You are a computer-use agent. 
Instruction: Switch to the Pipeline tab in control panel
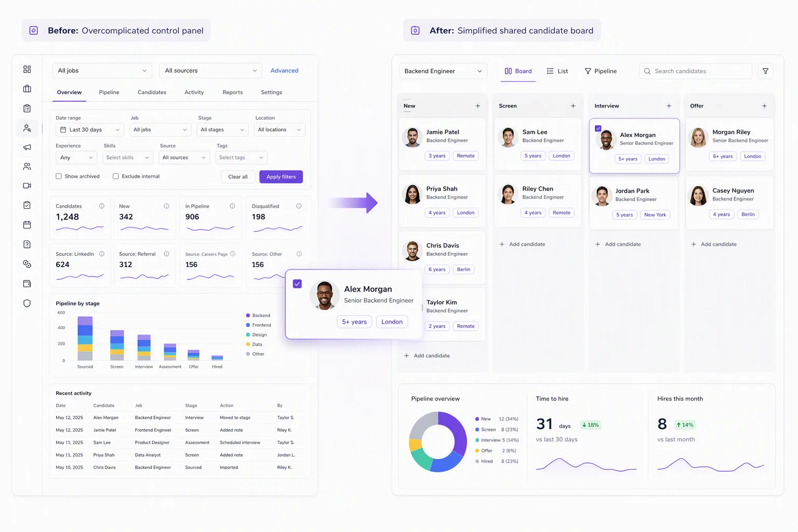tap(109, 92)
